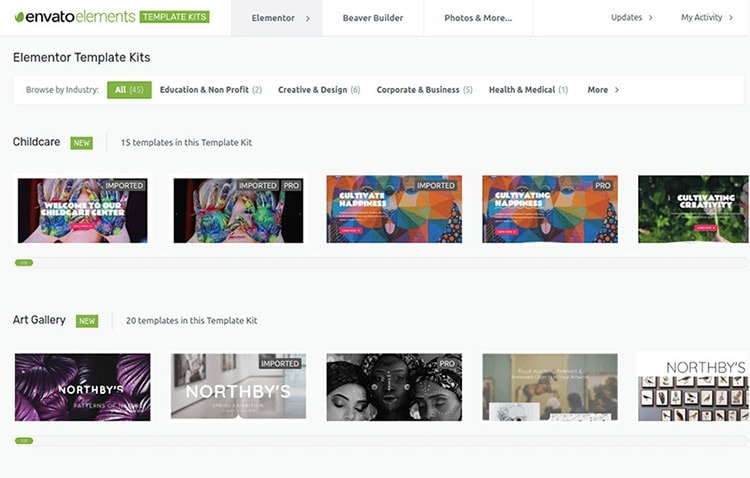Expand the Updates arrow
Viewport: 750px width, 478px height.
pyautogui.click(x=651, y=18)
